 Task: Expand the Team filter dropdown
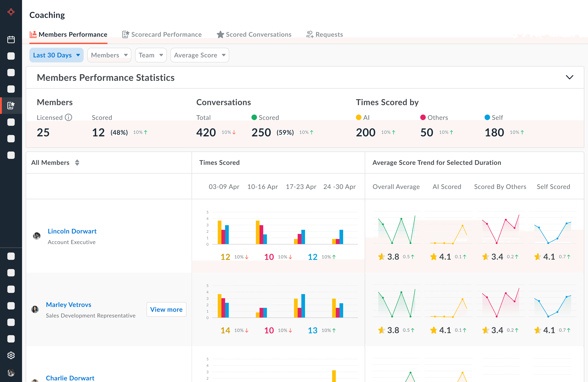150,55
